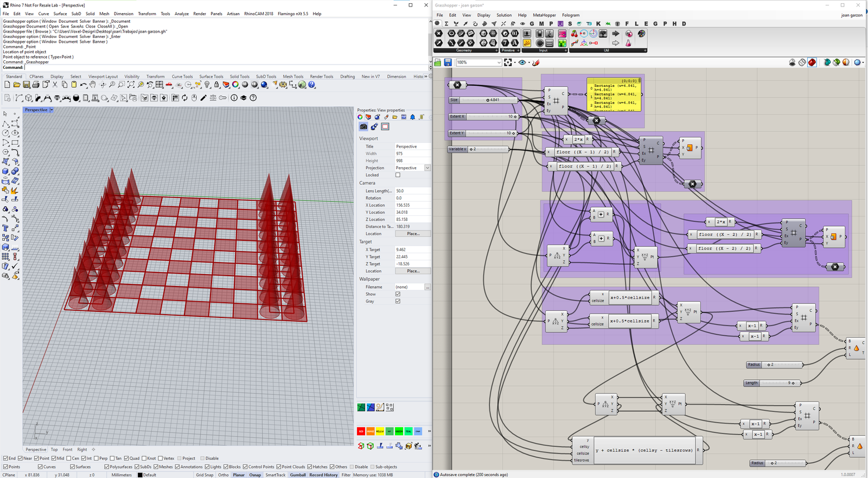Toggle the End osnap checkbox
Screen dimensions: 868x478
click(x=6, y=458)
